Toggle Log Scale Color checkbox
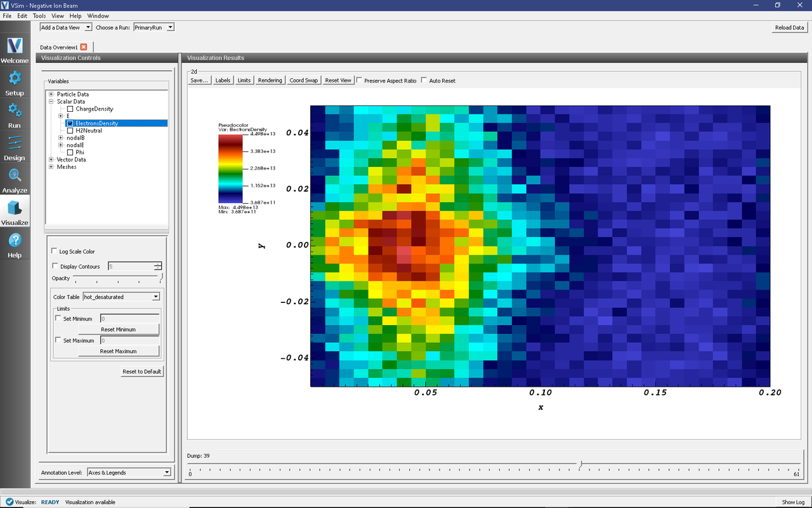Screen dimensions: 812x508 (55, 251)
